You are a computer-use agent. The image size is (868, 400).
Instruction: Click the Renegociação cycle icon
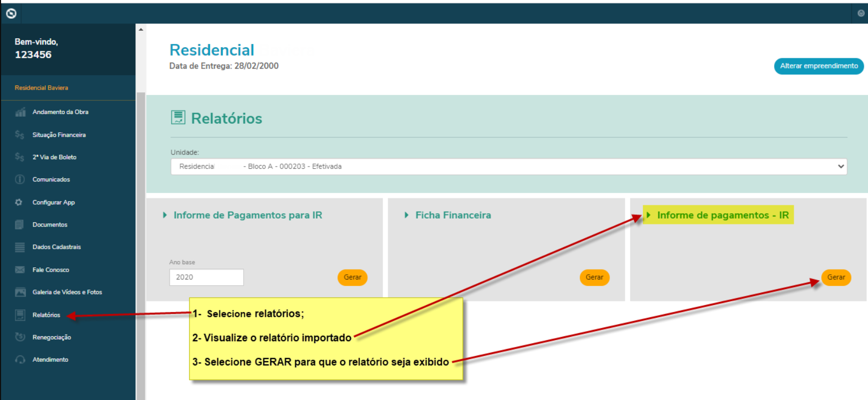[20, 337]
